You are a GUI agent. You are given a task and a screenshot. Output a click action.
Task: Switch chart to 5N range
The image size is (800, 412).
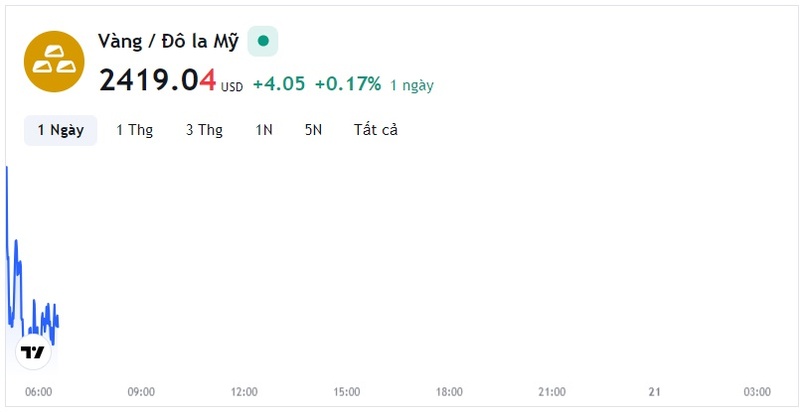click(313, 131)
